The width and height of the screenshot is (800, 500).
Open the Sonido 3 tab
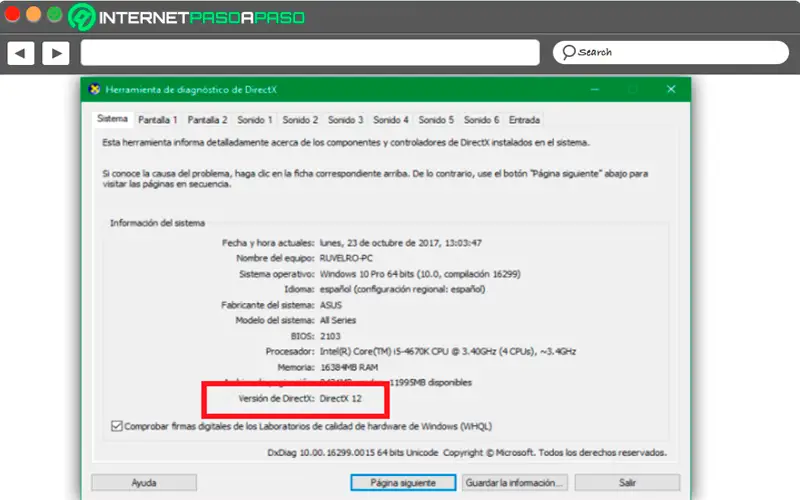point(345,120)
